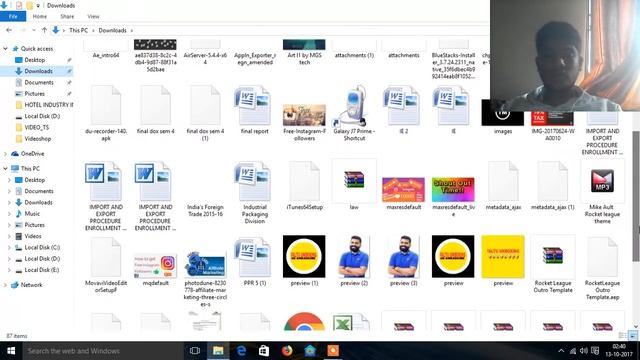Open the volume control in system tray
This screenshot has height=360, width=640.
pyautogui.click(x=584, y=351)
